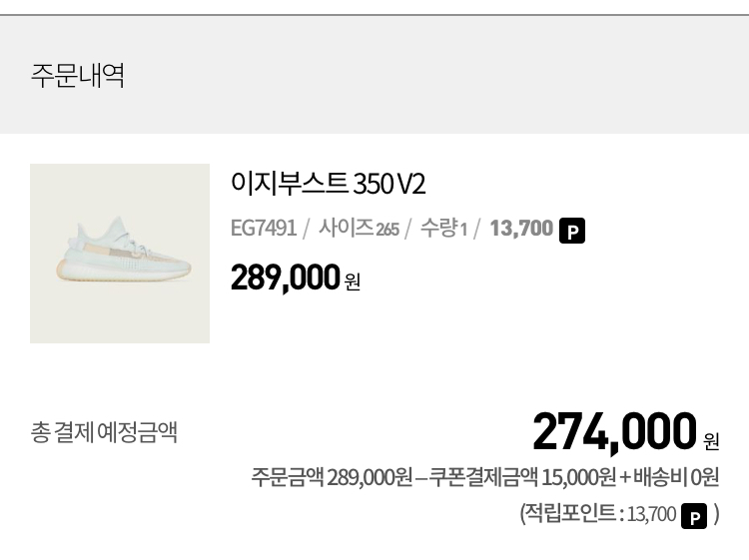Click the product code EG7491
The image size is (749, 560).
(x=263, y=229)
